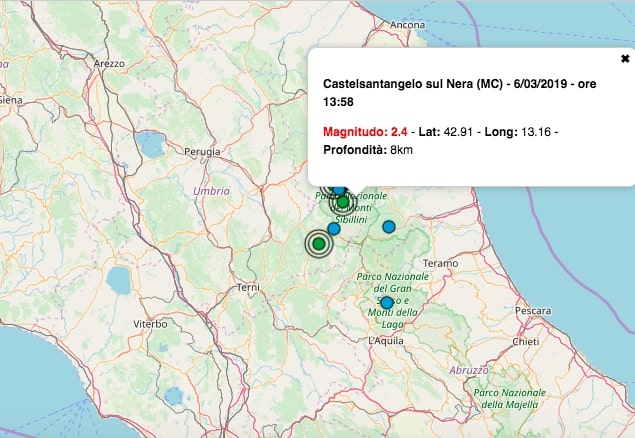Click the blue marker below Monti Sibillini label
635x438 pixels.
pyautogui.click(x=334, y=228)
